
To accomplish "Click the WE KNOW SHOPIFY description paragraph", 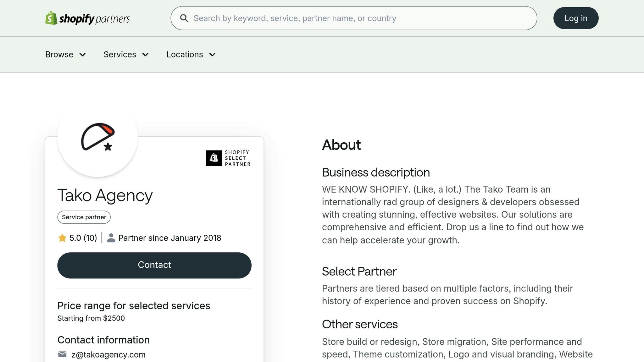I will click(x=453, y=215).
